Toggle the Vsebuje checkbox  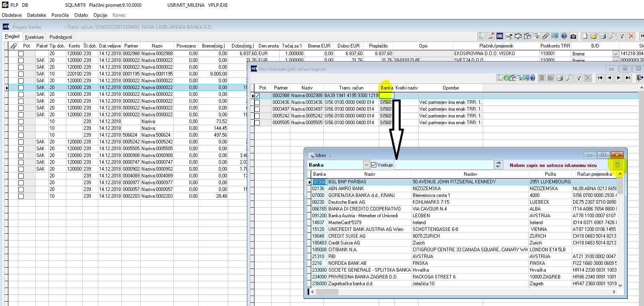[374, 165]
